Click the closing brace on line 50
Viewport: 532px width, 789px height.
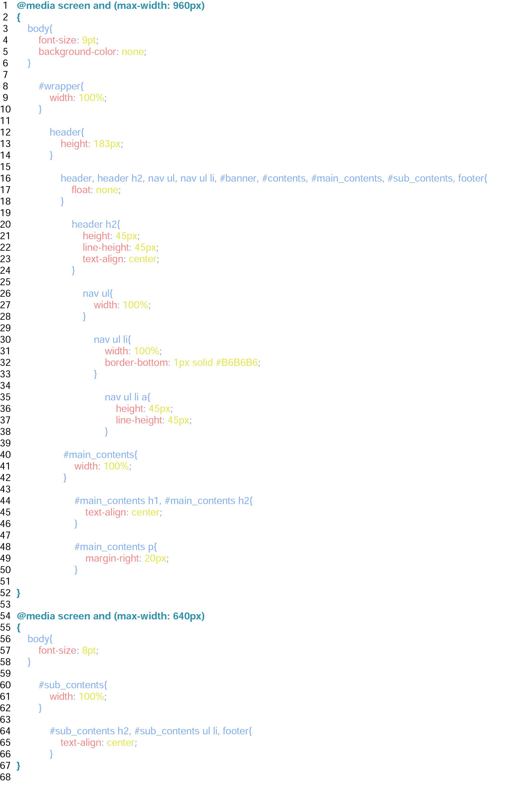(x=76, y=570)
